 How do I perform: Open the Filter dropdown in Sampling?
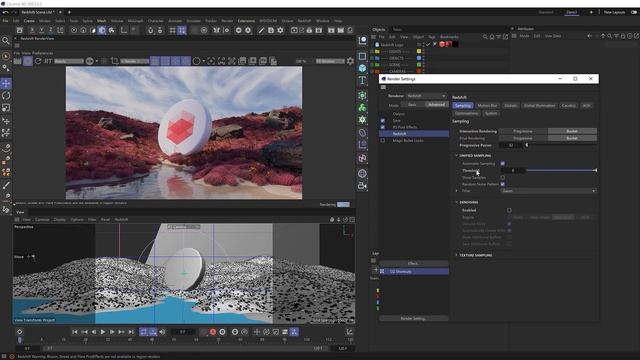tap(549, 191)
